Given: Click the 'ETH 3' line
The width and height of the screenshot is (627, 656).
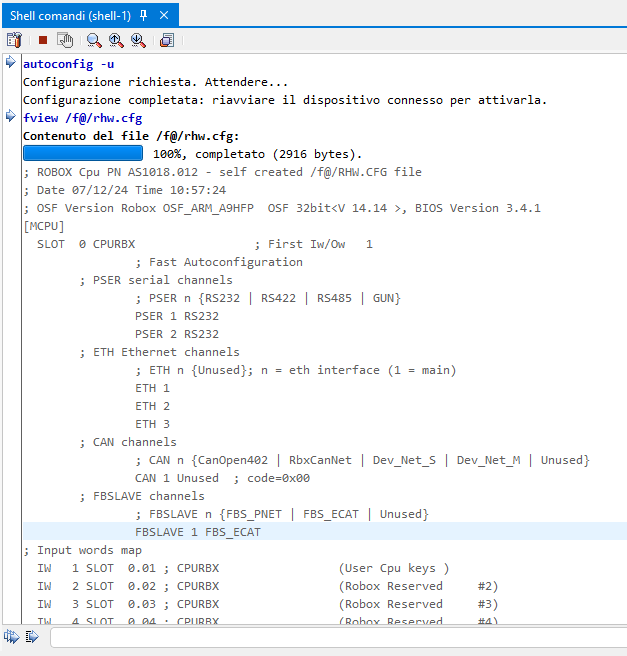Looking at the screenshot, I should 152,424.
